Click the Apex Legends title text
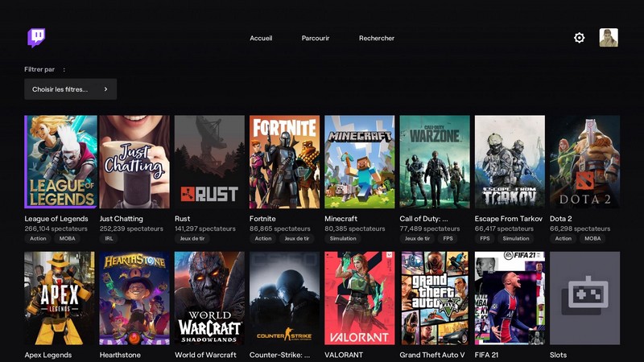Viewport: 644px width, 362px height. click(x=48, y=355)
